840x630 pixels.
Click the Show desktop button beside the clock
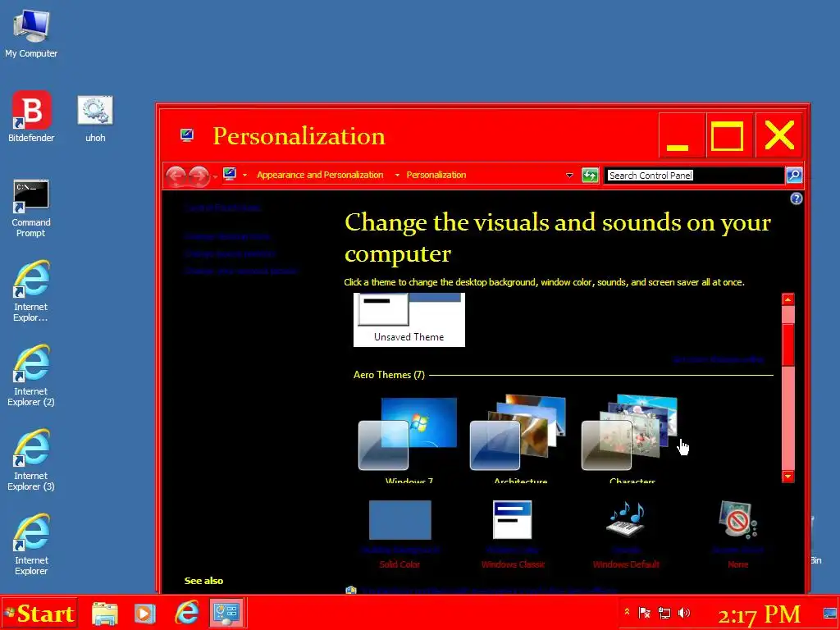(x=830, y=613)
